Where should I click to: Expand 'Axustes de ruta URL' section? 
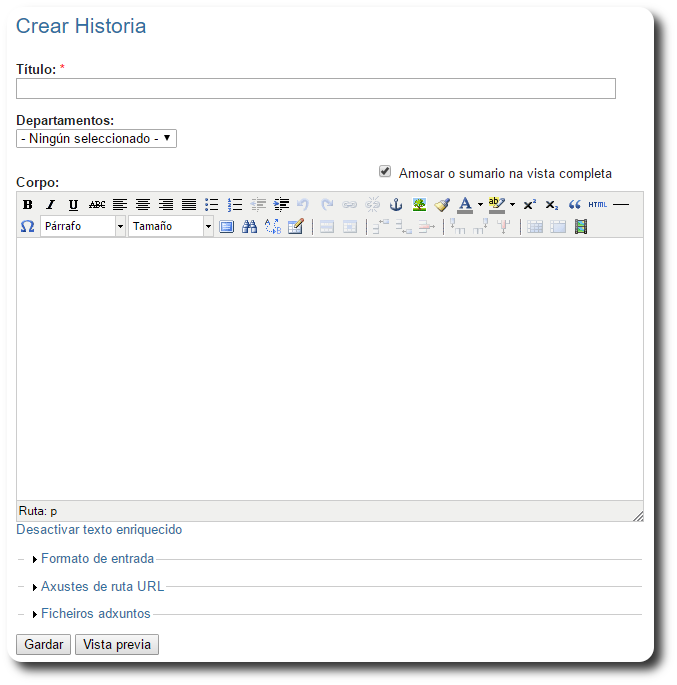coord(102,587)
